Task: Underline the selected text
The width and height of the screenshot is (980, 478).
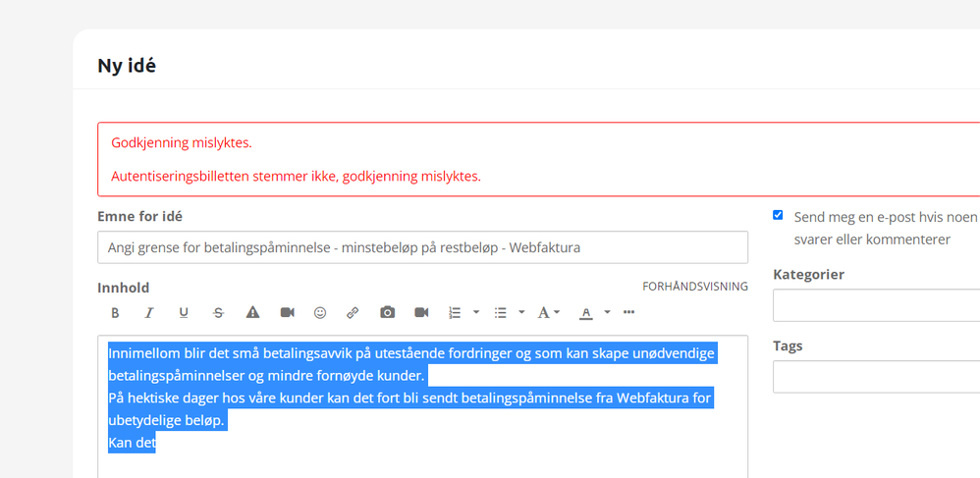Action: [183, 312]
